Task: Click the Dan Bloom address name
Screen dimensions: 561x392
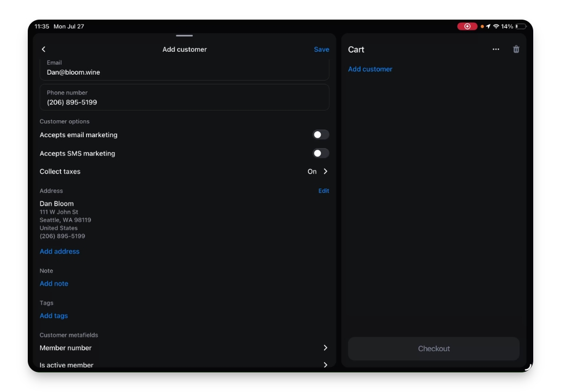Action: coord(57,204)
